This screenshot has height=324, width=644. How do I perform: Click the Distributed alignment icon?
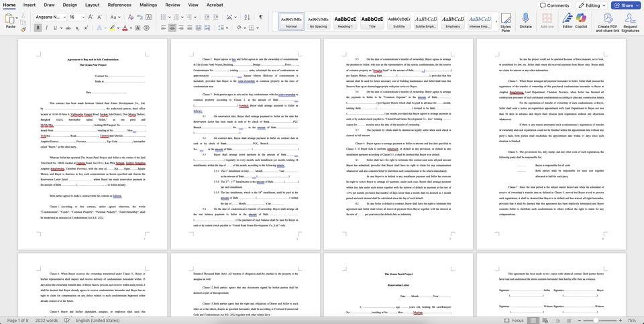point(199,28)
